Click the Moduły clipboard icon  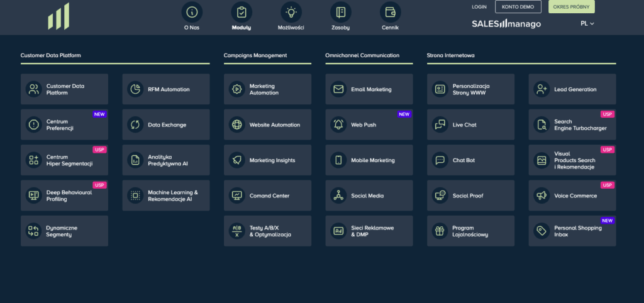click(x=241, y=13)
